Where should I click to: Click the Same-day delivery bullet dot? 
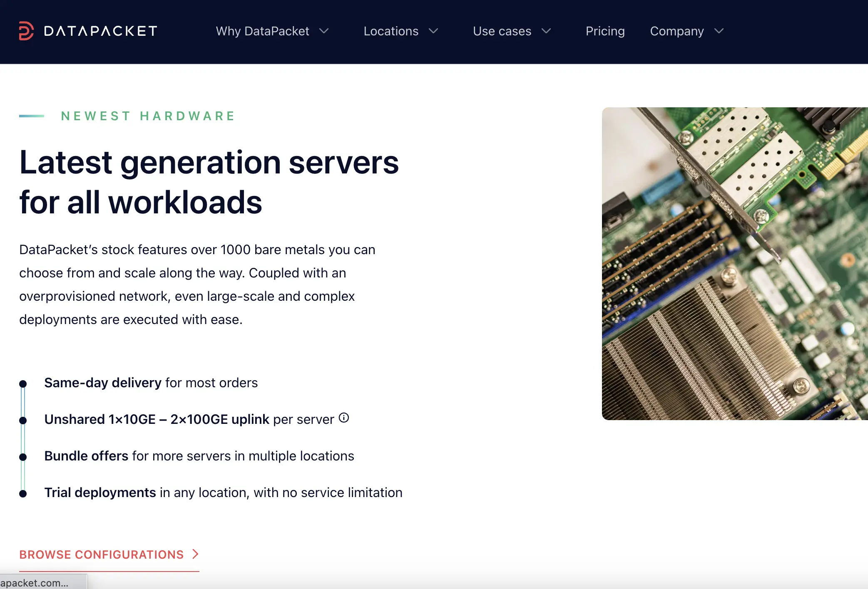[23, 384]
